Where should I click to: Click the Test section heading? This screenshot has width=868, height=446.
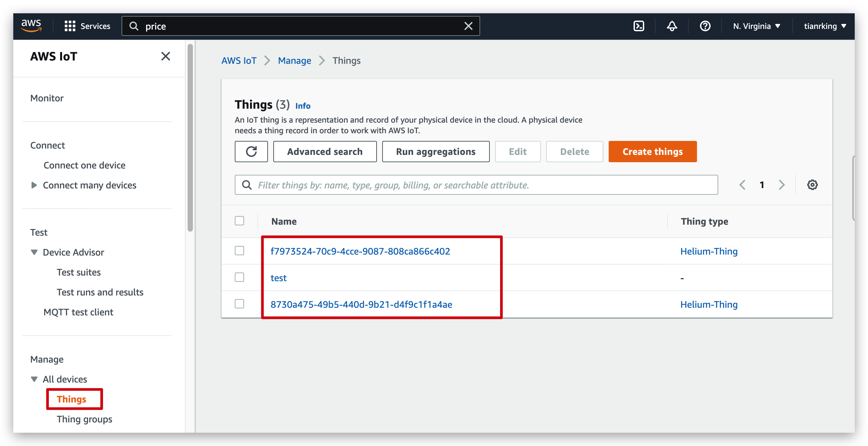(x=39, y=232)
